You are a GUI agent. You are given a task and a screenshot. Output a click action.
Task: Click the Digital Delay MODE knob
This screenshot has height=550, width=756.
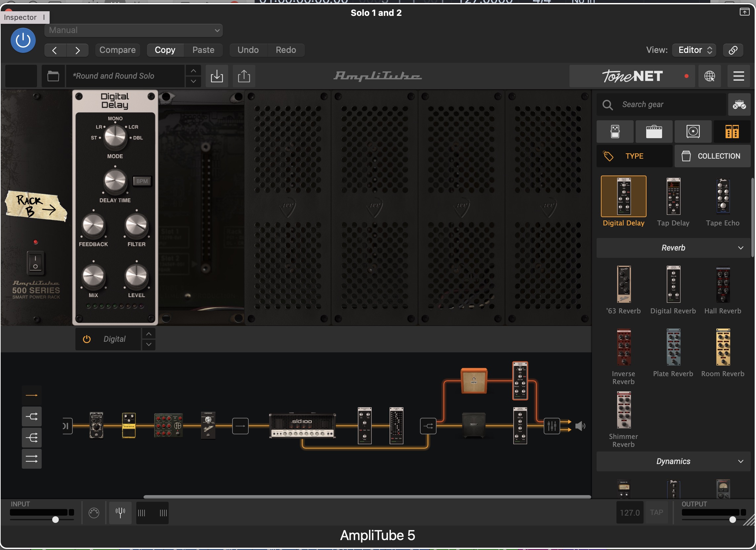click(115, 137)
